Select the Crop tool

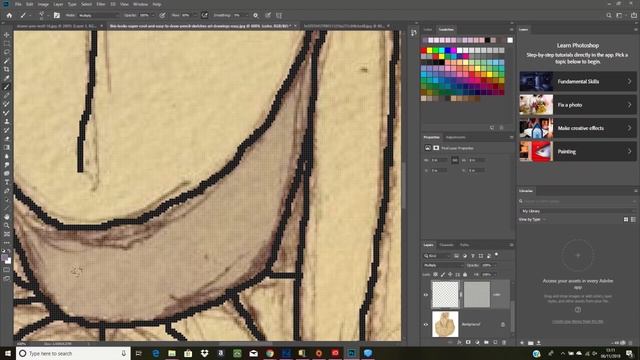pyautogui.click(x=7, y=69)
